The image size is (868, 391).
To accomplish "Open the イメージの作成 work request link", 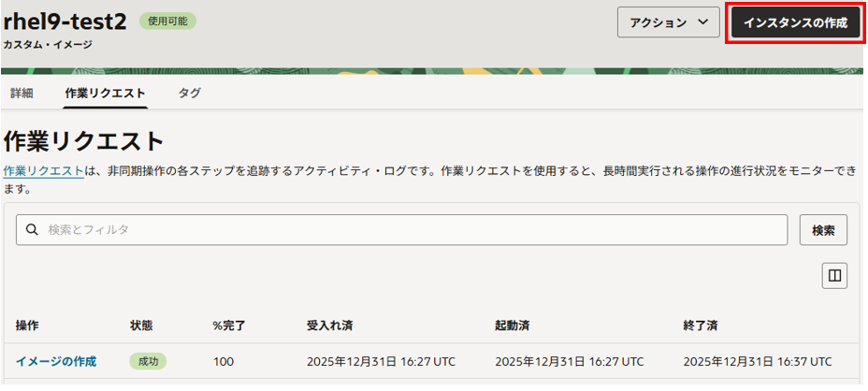I will 56,361.
